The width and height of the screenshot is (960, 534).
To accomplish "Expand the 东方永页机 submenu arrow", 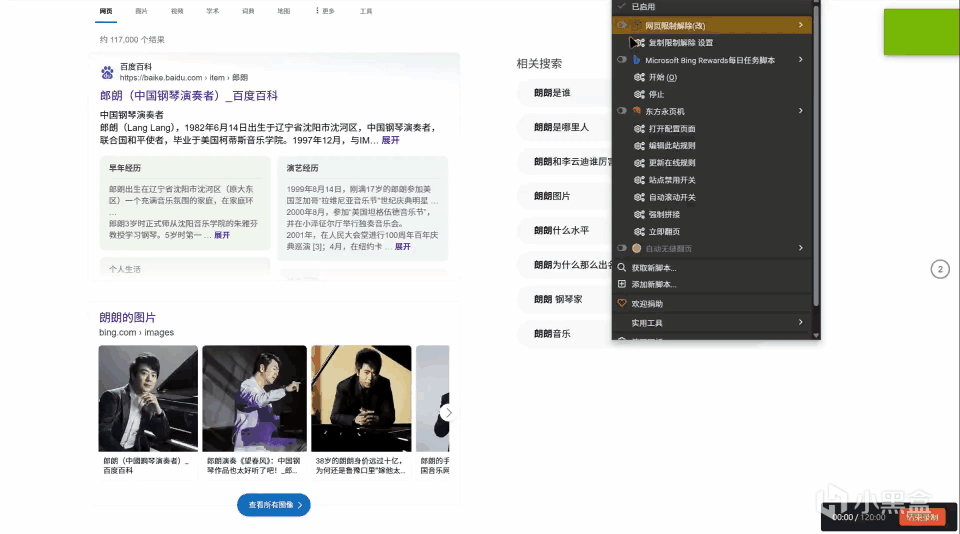I will pyautogui.click(x=801, y=111).
